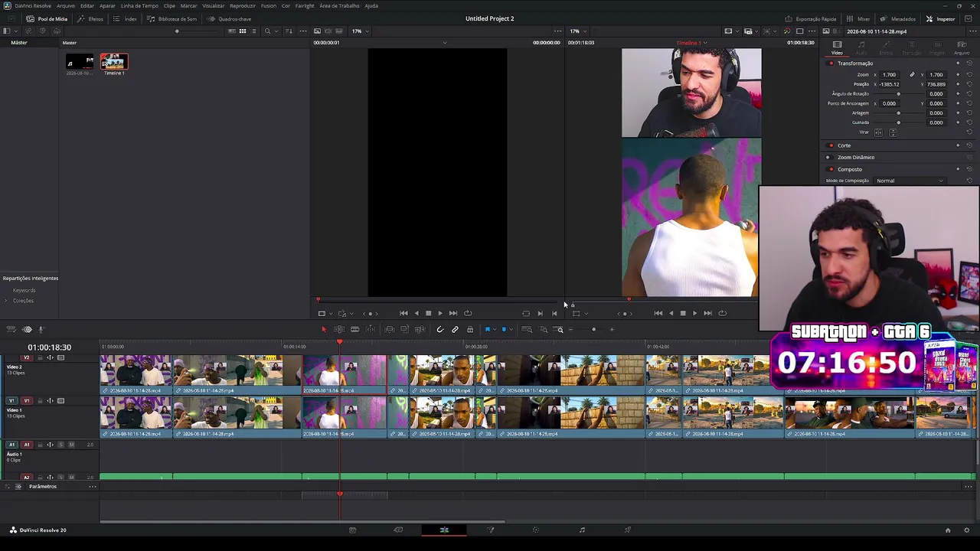Go to project manager home icon
Viewport: 980px width, 551px height.
[x=947, y=530]
